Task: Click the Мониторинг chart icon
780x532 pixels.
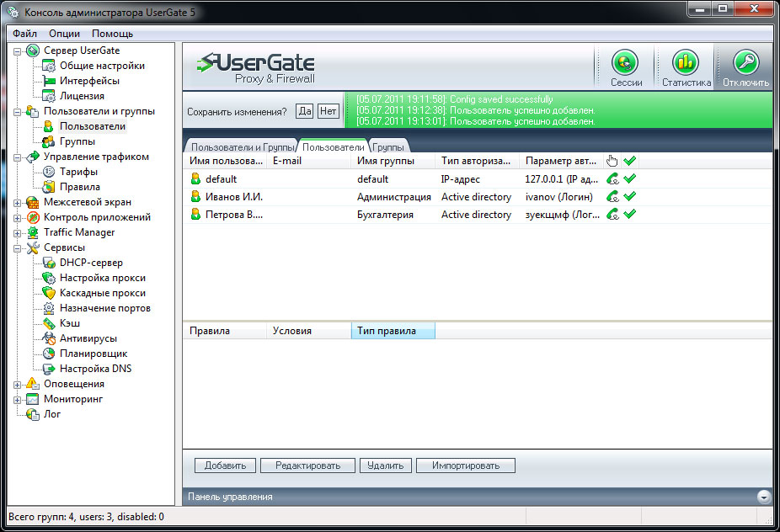Action: (x=33, y=399)
